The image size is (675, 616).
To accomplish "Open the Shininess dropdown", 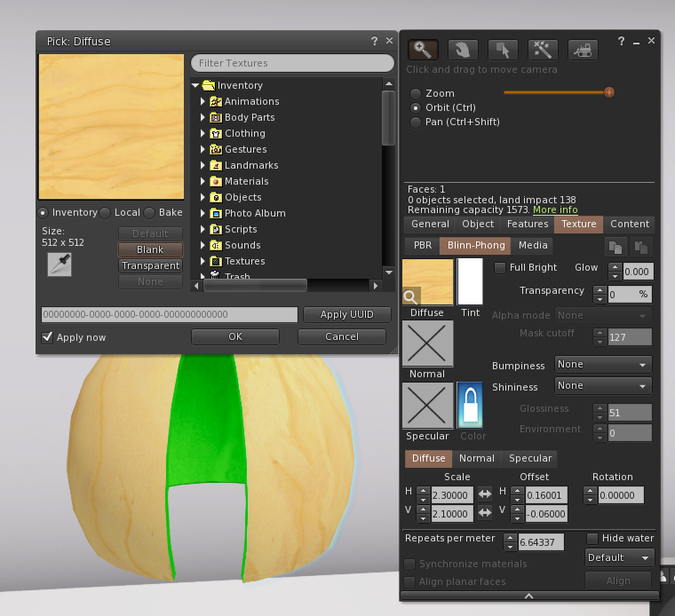I will click(x=603, y=386).
